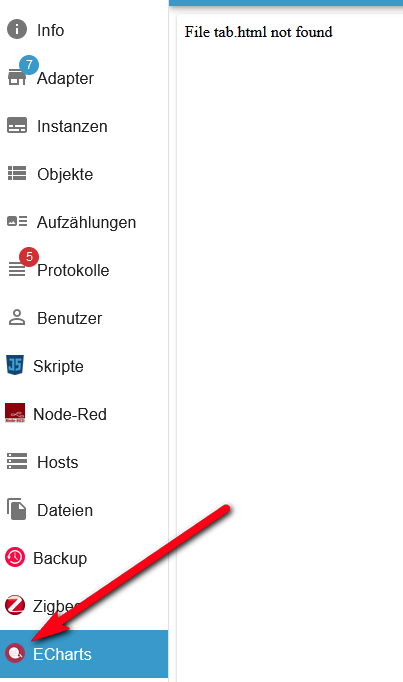Open the Aufzählungen icon
This screenshot has height=682, width=403.
17,221
